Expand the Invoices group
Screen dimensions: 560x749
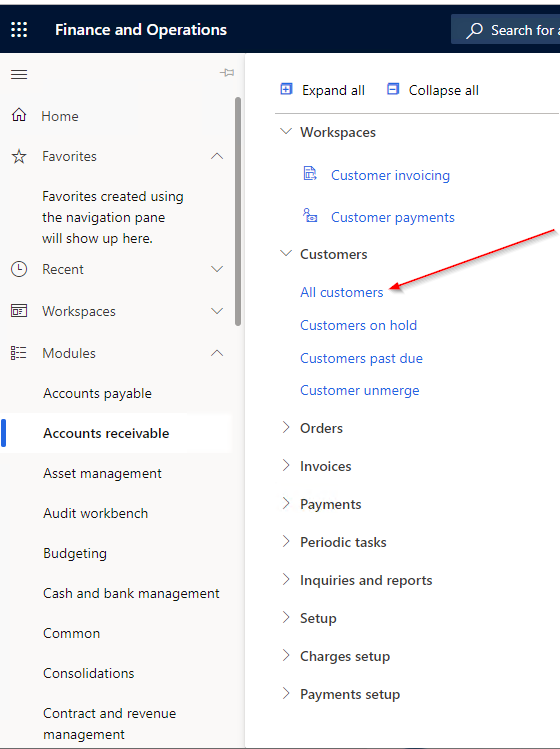click(x=286, y=465)
